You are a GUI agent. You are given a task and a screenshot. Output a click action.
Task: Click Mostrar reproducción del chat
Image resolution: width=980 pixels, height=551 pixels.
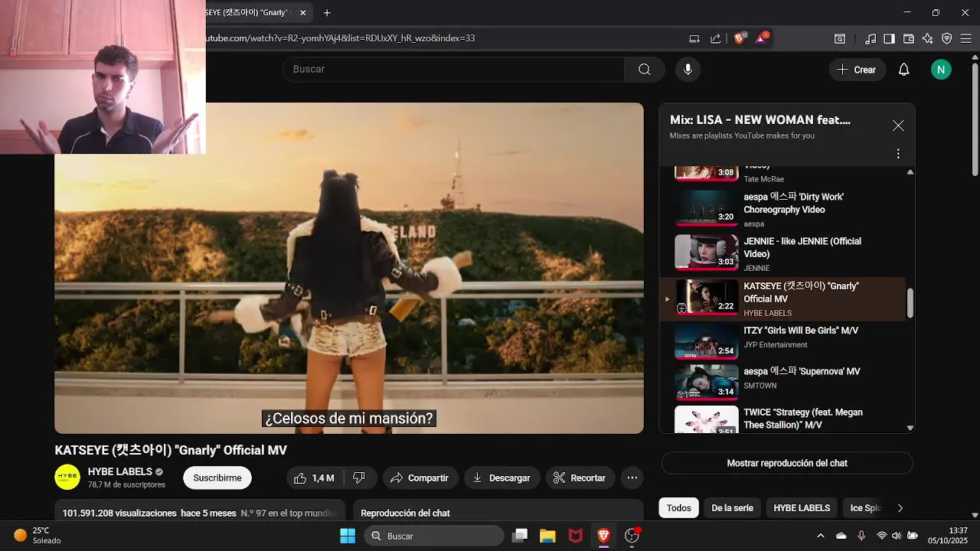click(787, 463)
